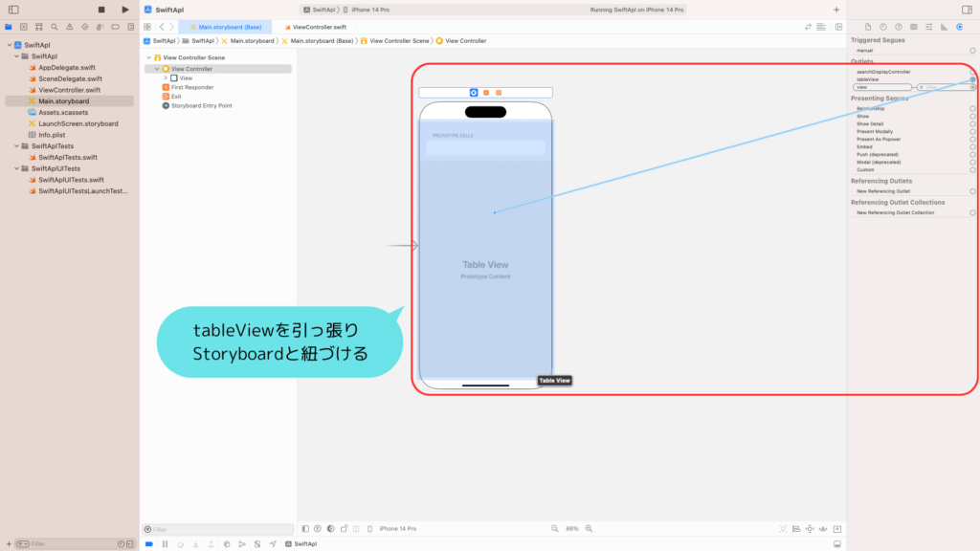Open the Quick Help inspector tab

coord(899,27)
